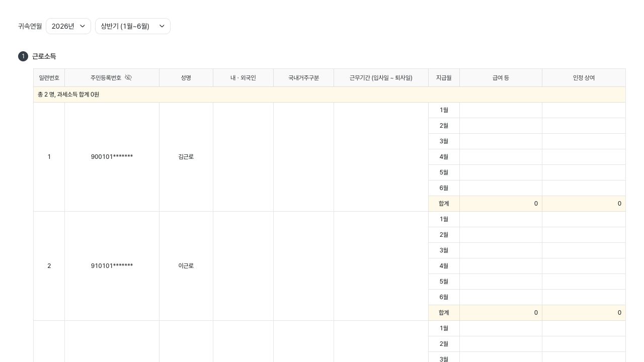Click 김근로's 1월 급여 등 cell
This screenshot has height=362, width=644.
tap(501, 110)
